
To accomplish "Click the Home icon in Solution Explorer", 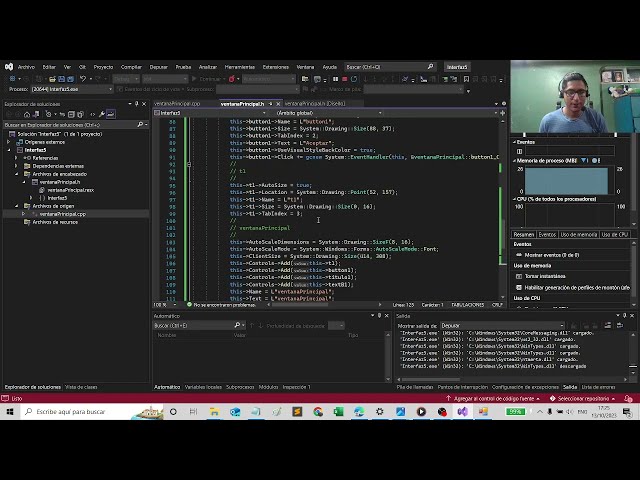I will (27, 114).
